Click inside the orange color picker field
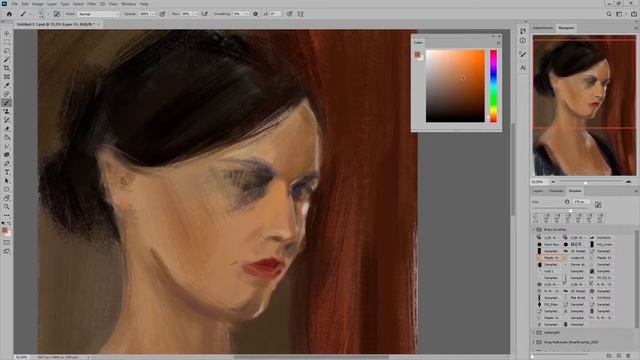The width and height of the screenshot is (640, 360). [x=455, y=86]
